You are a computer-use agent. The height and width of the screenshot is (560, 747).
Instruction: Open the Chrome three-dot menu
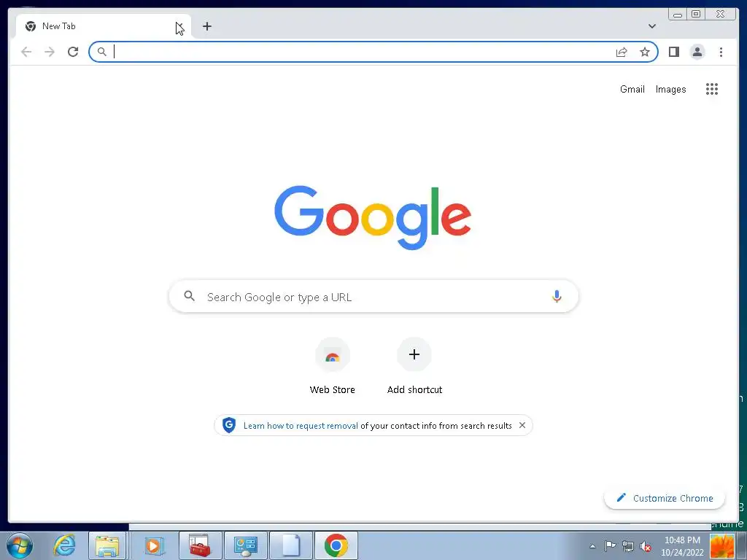click(721, 52)
